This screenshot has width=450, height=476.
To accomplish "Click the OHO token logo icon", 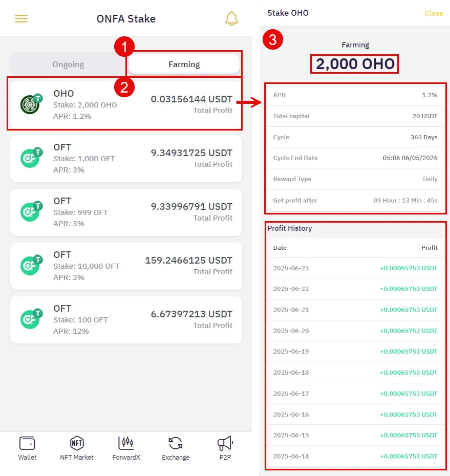I will click(x=31, y=104).
